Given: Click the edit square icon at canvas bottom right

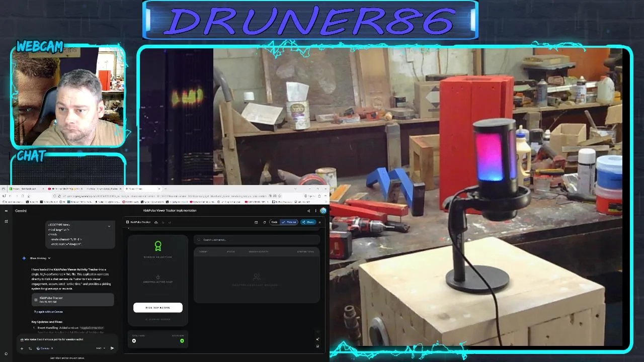Looking at the screenshot, I should pyautogui.click(x=317, y=346).
